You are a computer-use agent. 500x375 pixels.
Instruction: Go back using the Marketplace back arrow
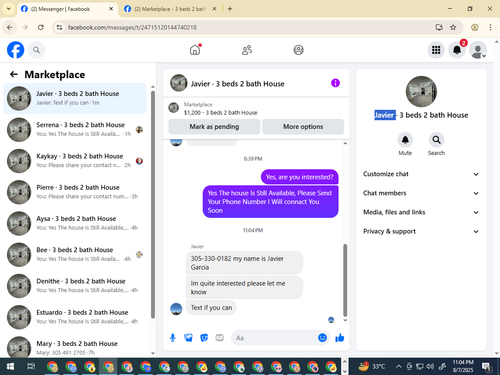[x=14, y=74]
